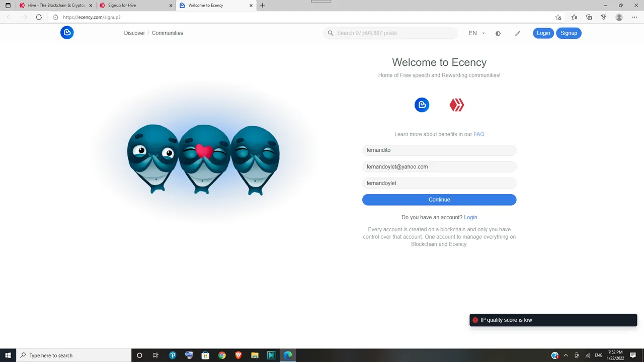This screenshot has height=362, width=644.
Task: Open the Windows Start menu
Action: (8, 355)
